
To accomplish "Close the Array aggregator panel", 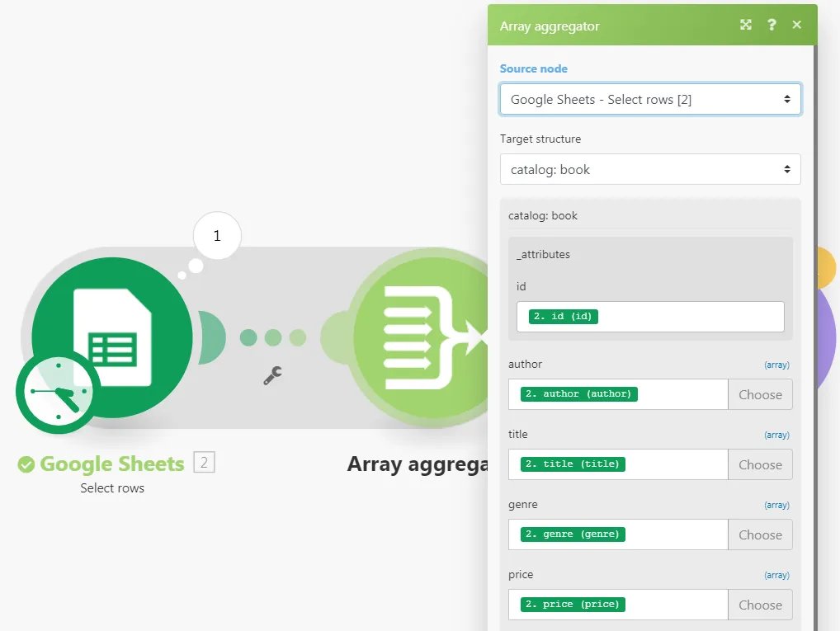I will (x=796, y=25).
